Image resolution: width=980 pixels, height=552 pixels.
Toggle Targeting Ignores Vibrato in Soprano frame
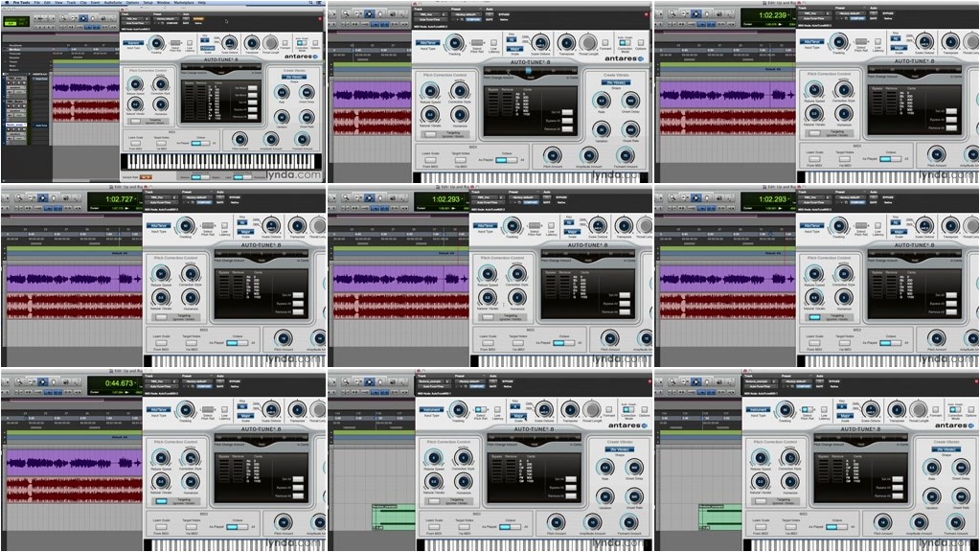coord(135,121)
